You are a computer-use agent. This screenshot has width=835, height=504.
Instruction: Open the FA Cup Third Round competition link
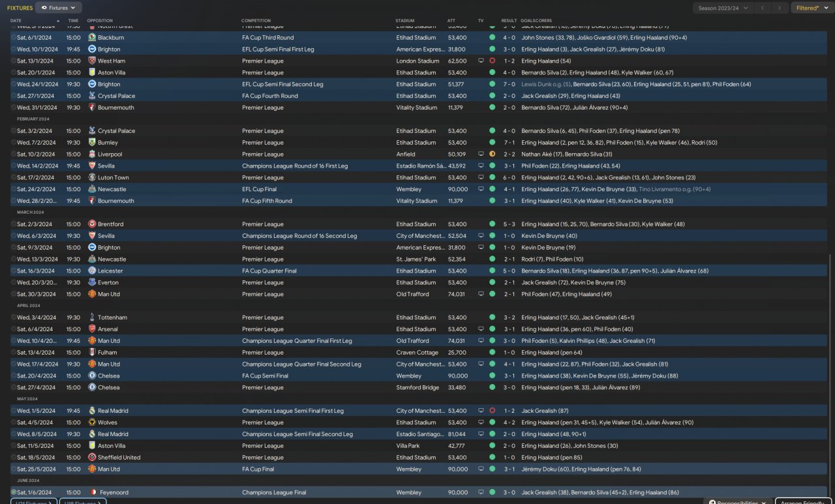268,38
